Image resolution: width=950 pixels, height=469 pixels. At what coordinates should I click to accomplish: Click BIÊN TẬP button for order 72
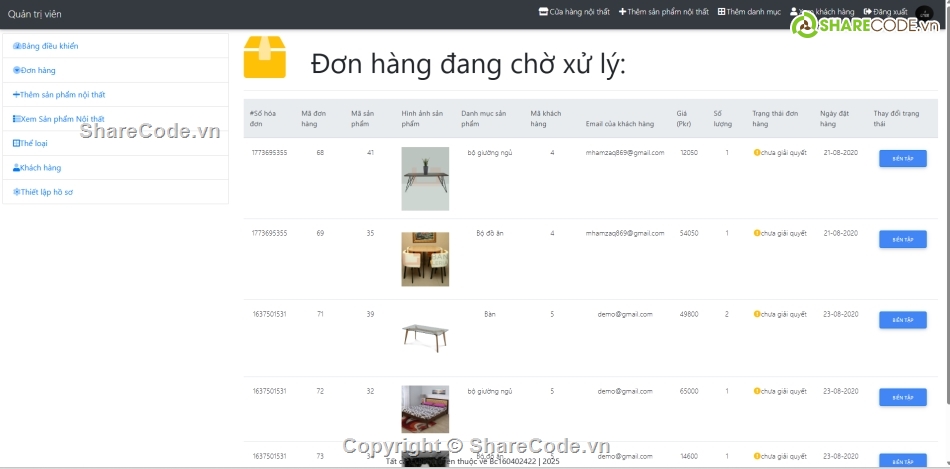pyautogui.click(x=903, y=397)
